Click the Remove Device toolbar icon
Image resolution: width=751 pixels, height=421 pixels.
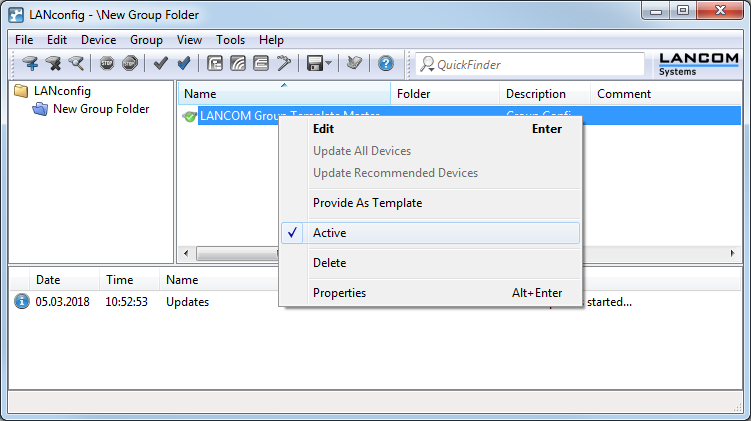pyautogui.click(x=53, y=64)
